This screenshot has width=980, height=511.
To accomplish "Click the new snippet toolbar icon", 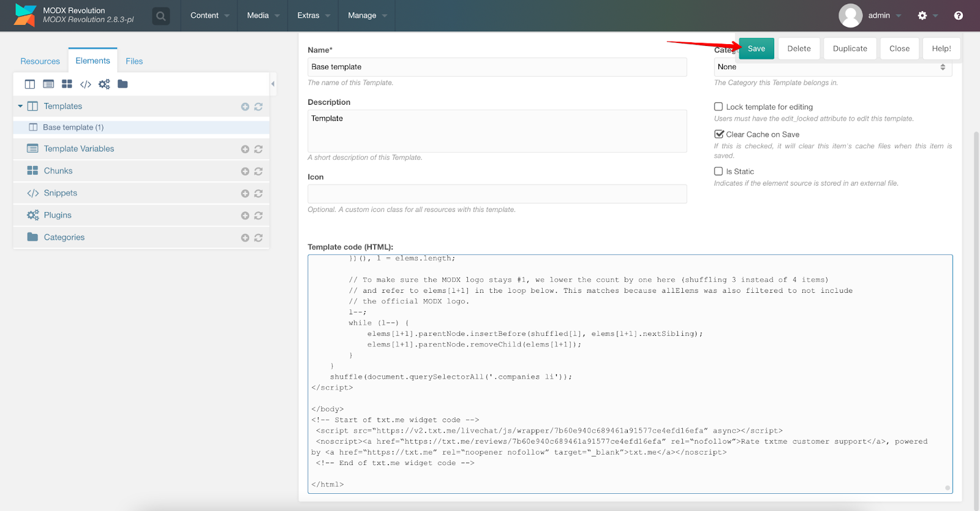I will tap(86, 84).
